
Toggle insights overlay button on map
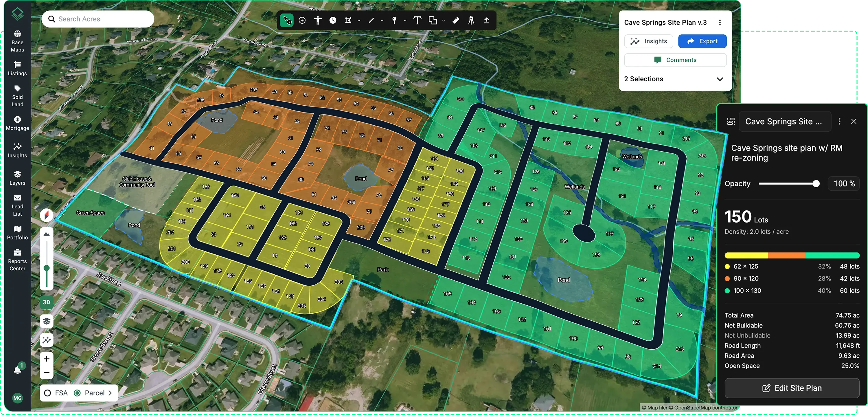tap(47, 340)
